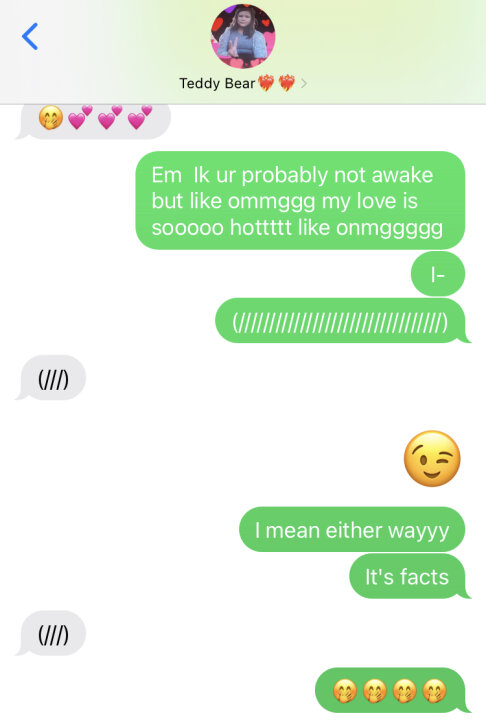
Task: Tap the blue back arrow
Action: [x=30, y=36]
